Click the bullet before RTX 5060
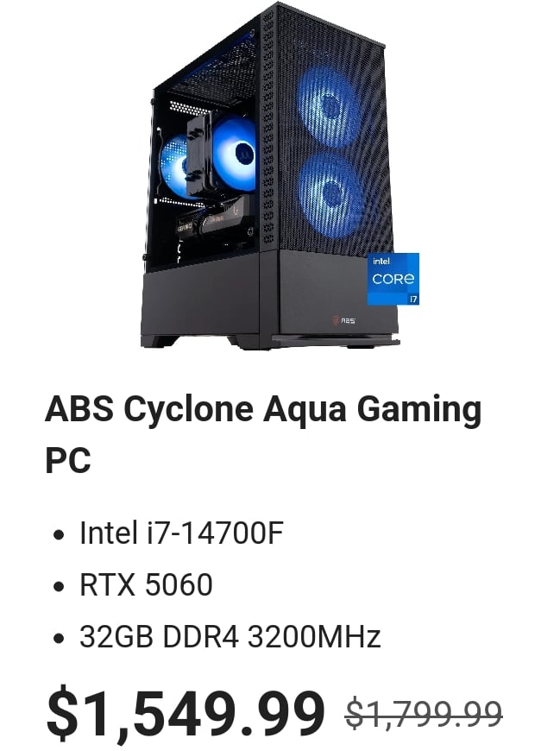Screen dimensions: 560x751 59,586
